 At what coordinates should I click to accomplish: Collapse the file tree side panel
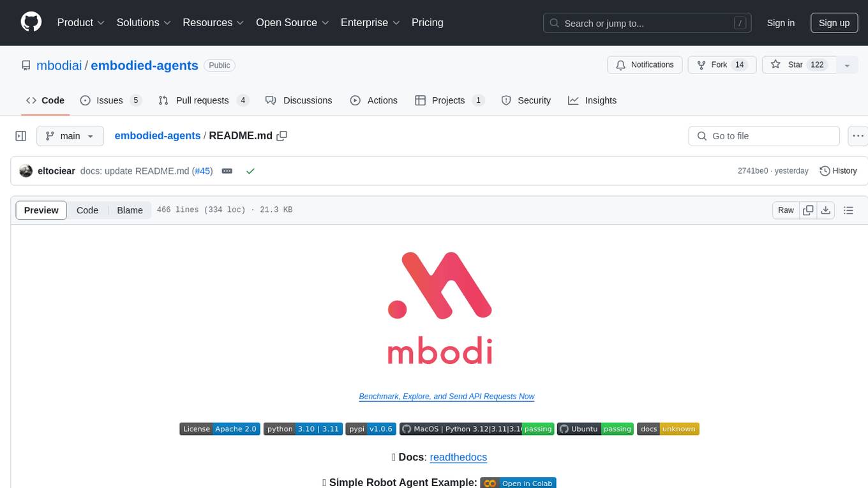pos(21,136)
